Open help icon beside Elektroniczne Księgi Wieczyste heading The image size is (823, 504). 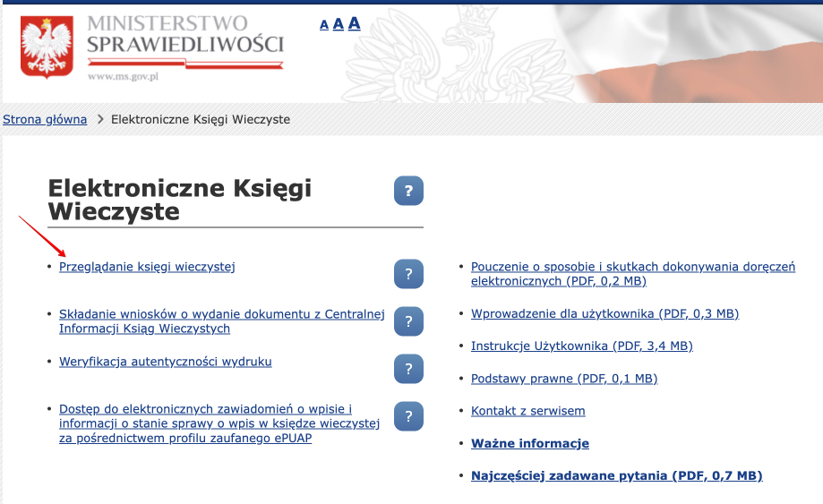pos(408,191)
